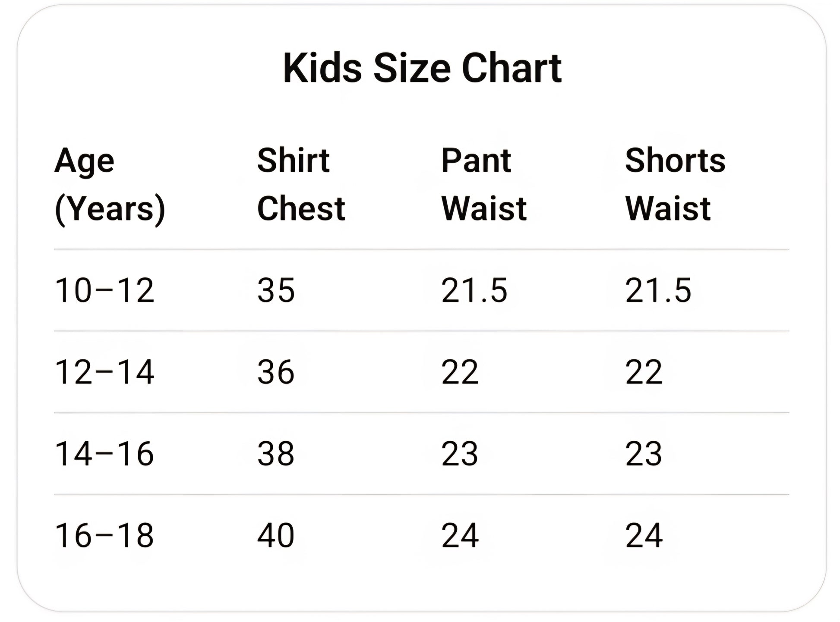Click the 12–14 age row label
The image size is (840, 622).
(104, 372)
